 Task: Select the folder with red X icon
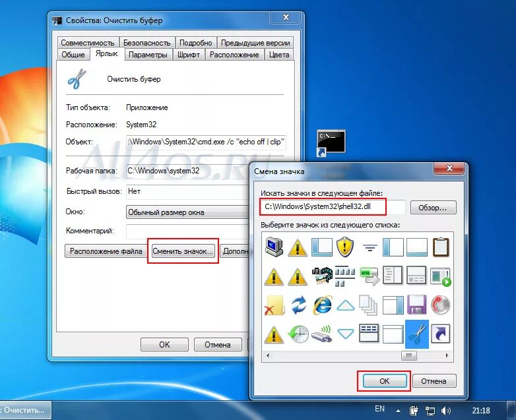(274, 305)
